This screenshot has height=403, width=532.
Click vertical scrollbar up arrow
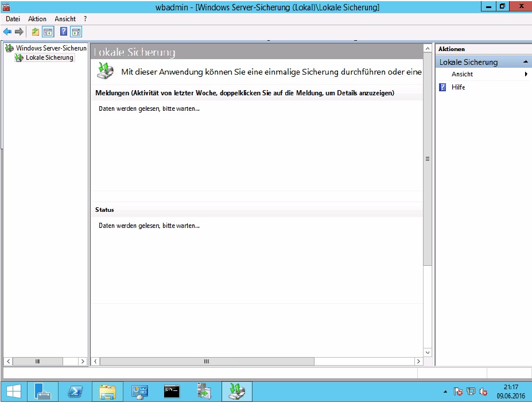428,49
